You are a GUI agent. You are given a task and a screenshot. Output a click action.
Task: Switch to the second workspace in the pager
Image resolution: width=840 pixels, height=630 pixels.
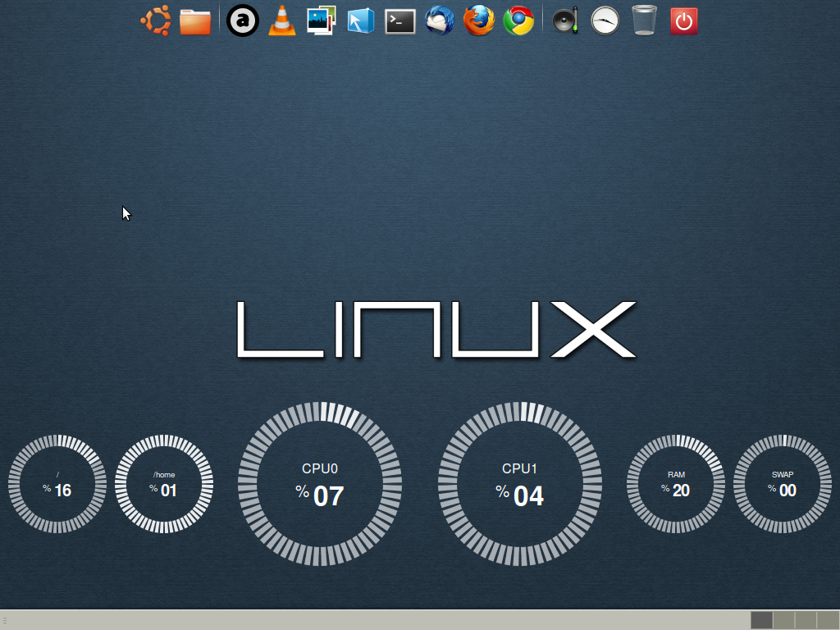(x=783, y=620)
